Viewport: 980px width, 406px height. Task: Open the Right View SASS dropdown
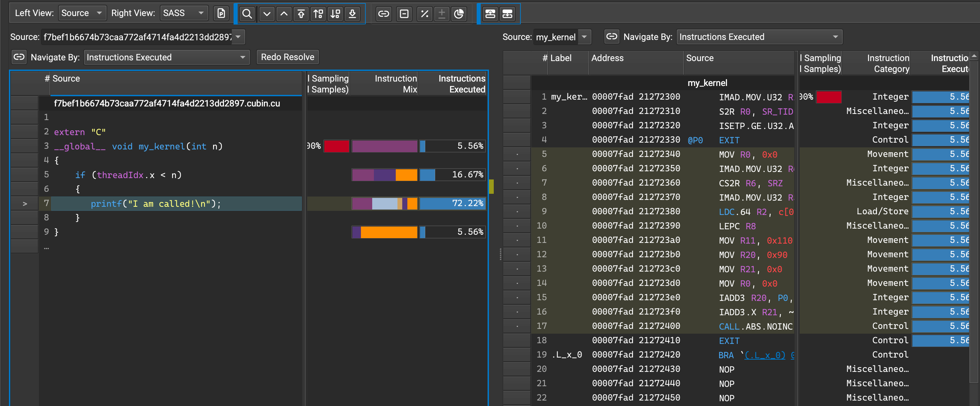184,13
